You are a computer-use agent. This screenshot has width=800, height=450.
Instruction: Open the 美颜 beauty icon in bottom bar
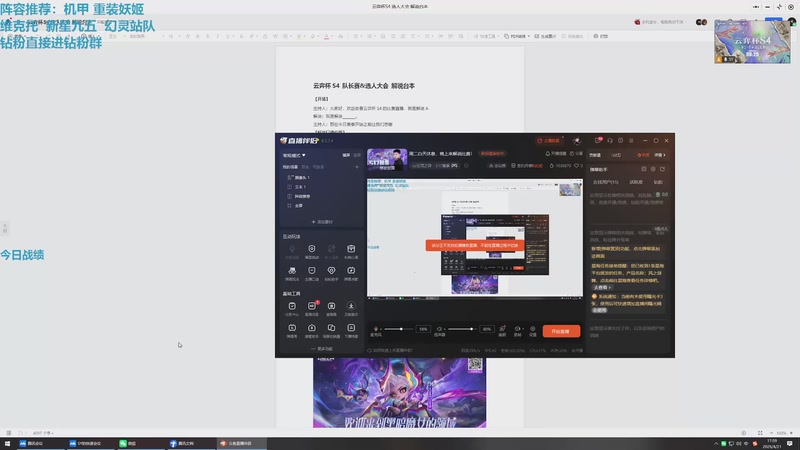[502, 331]
